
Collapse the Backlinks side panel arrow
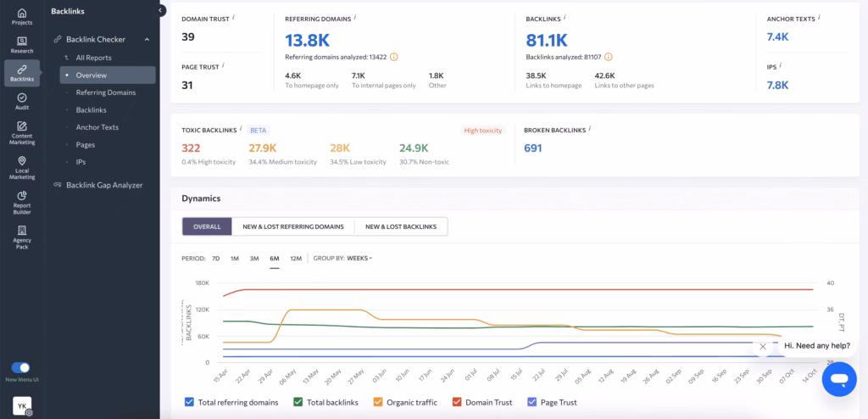162,11
